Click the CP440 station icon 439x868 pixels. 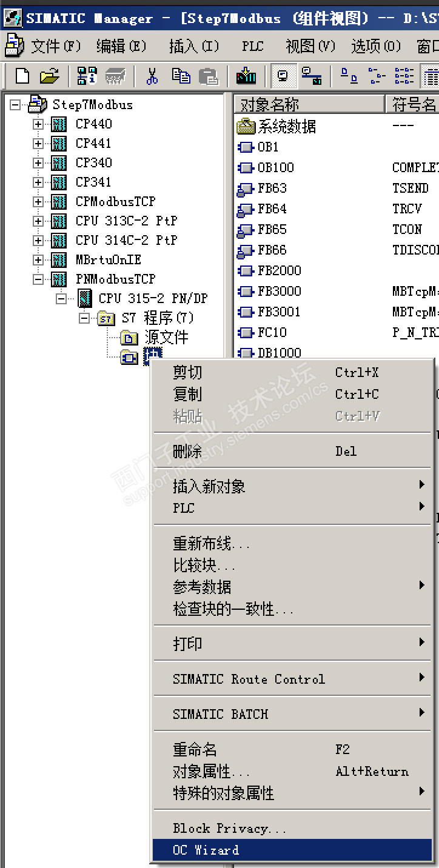(59, 124)
